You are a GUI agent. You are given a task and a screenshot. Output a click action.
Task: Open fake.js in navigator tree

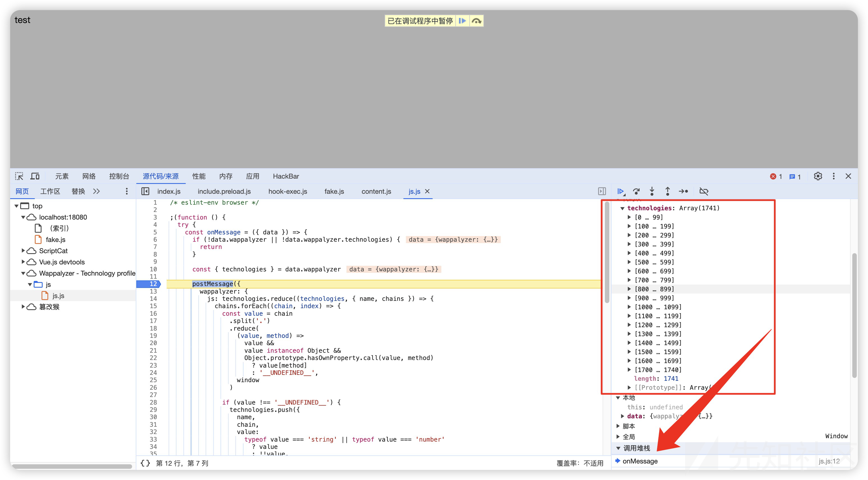(56, 239)
